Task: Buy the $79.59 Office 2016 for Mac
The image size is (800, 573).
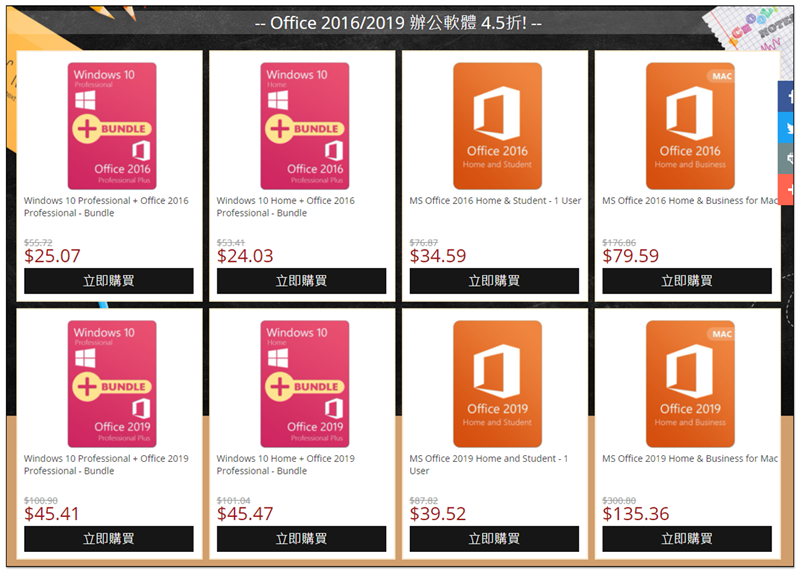Action: (x=687, y=281)
